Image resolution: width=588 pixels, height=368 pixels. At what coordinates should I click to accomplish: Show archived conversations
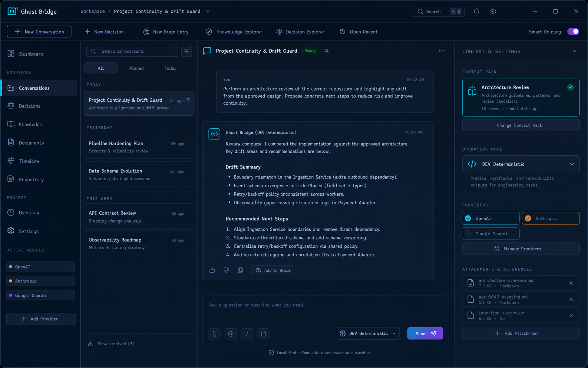pyautogui.click(x=111, y=344)
